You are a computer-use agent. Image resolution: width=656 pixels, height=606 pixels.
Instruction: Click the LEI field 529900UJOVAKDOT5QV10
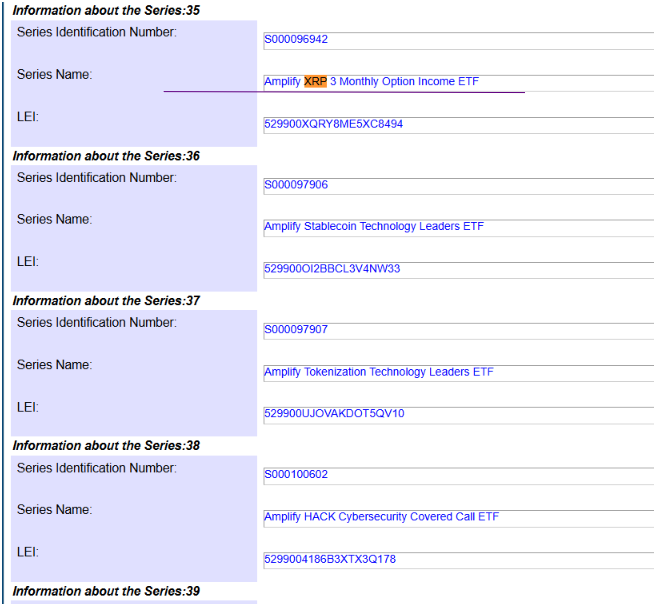[x=459, y=416]
